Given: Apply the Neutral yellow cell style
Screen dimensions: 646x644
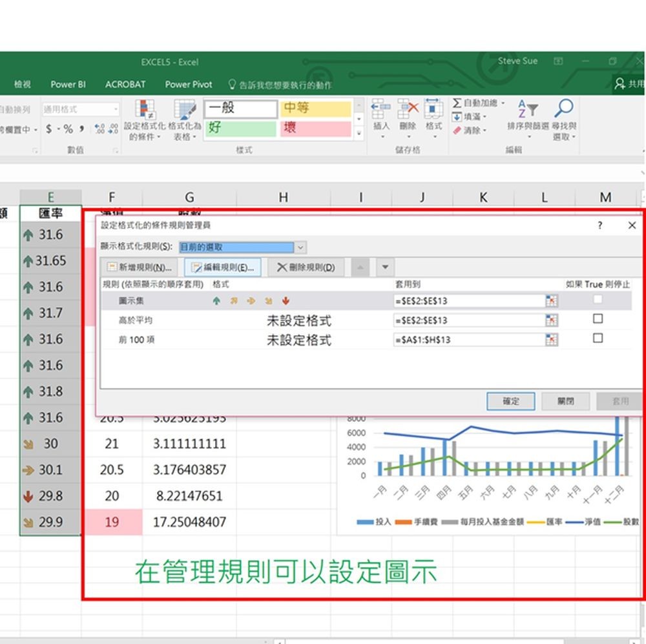Looking at the screenshot, I should tap(316, 109).
